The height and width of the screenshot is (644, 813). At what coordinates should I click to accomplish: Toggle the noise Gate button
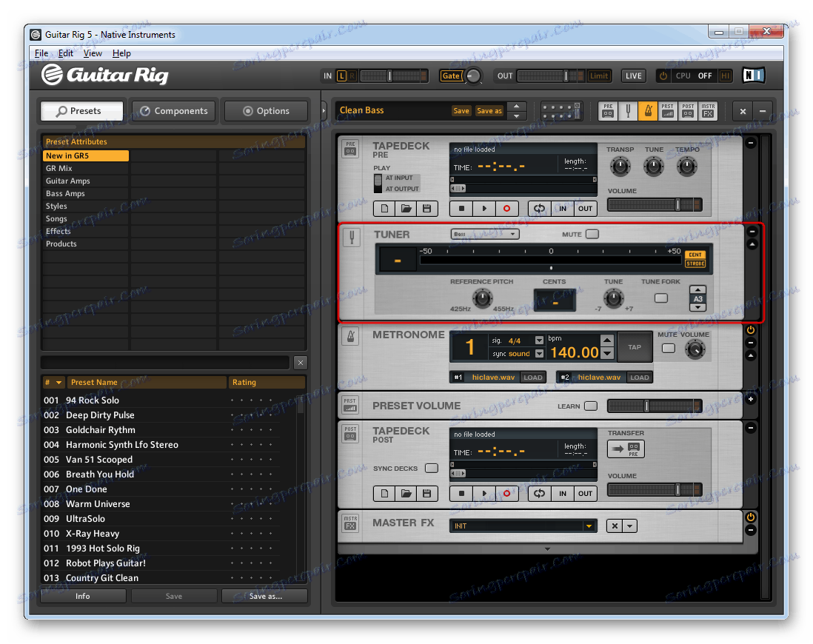click(x=451, y=76)
